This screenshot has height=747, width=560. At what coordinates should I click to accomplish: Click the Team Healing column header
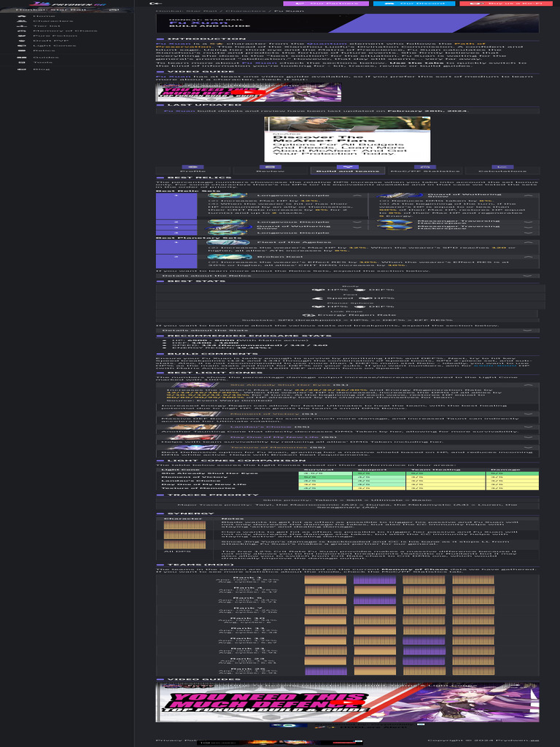coord(446,469)
